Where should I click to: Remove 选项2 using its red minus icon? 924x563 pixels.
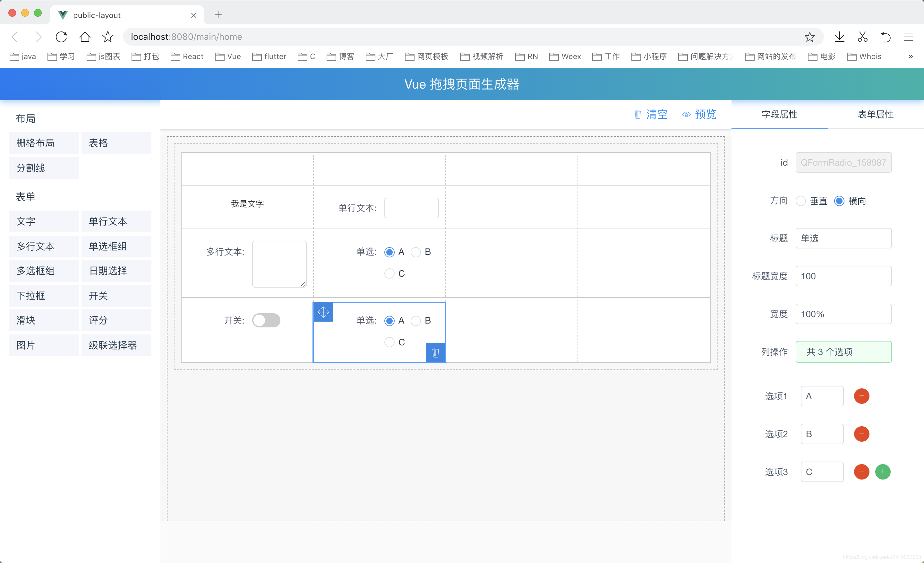tap(861, 434)
